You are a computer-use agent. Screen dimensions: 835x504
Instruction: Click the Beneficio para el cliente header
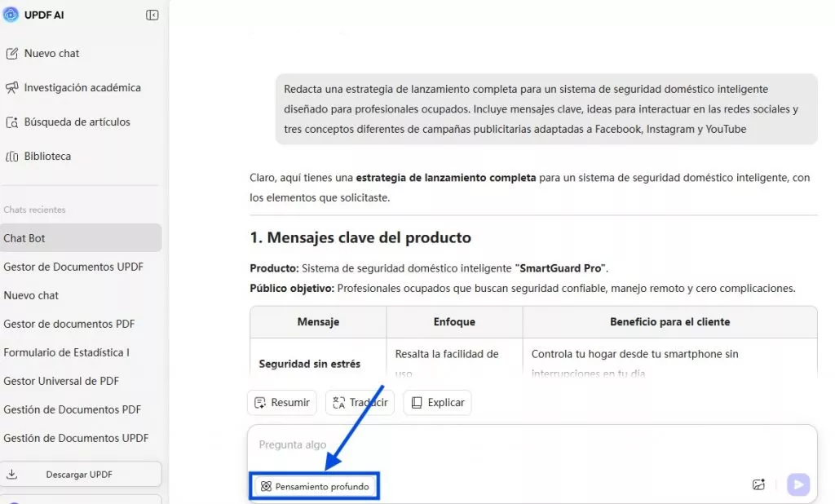point(670,322)
